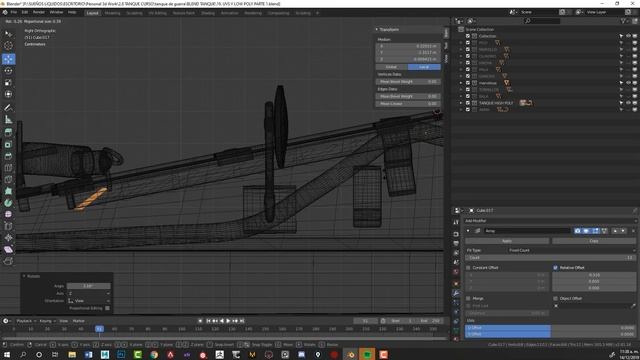Switch transform orientation to Global

point(391,67)
